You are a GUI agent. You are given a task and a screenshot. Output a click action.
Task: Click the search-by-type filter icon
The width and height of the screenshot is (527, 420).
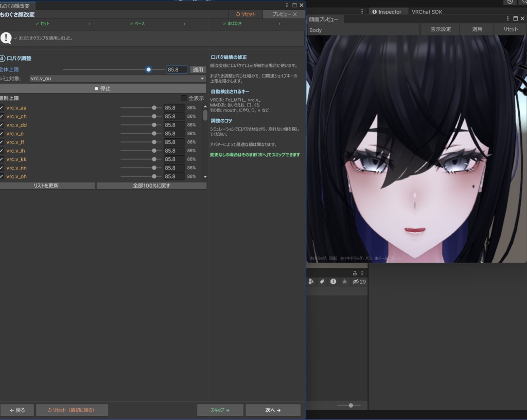311,282
